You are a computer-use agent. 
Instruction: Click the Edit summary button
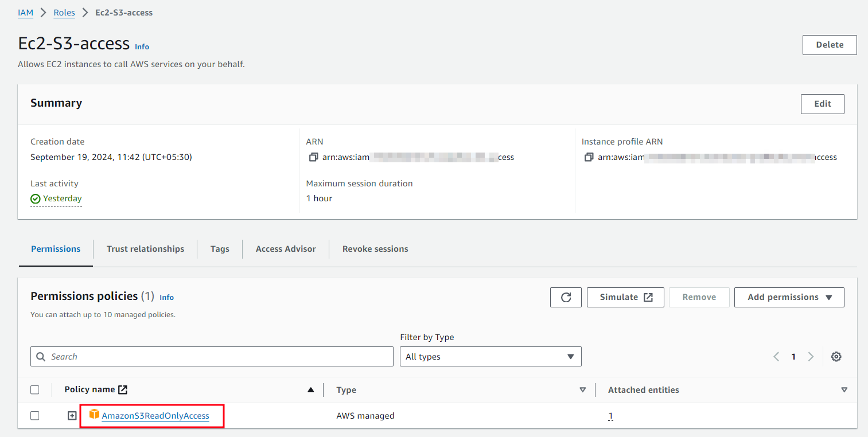[823, 104]
